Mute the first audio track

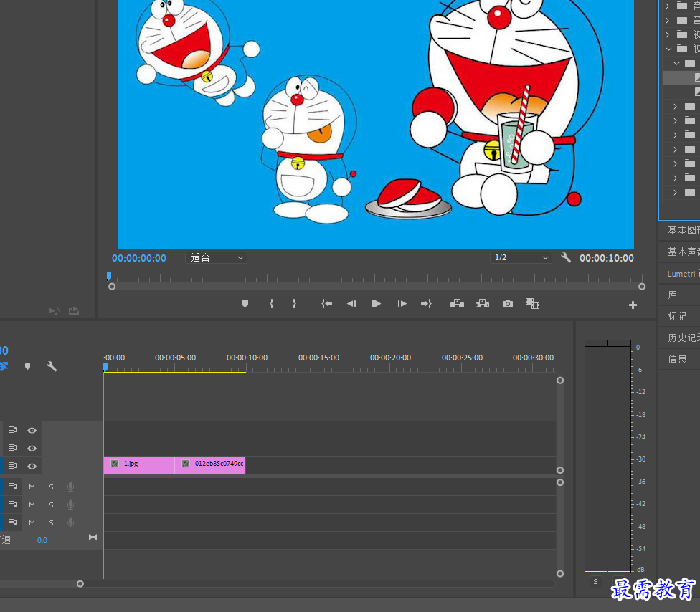pos(32,487)
